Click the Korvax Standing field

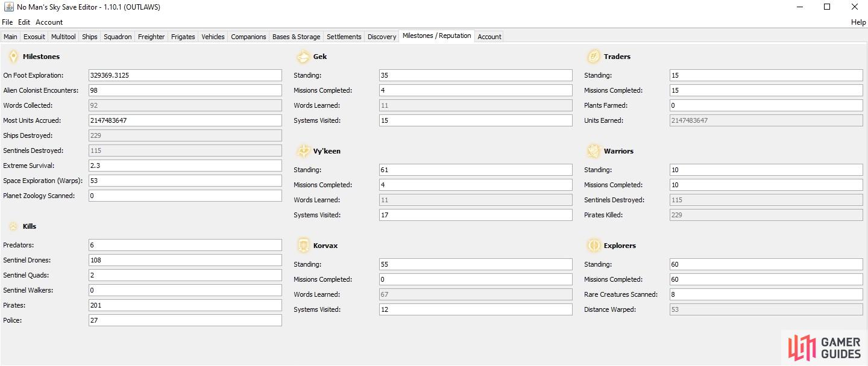pos(476,264)
